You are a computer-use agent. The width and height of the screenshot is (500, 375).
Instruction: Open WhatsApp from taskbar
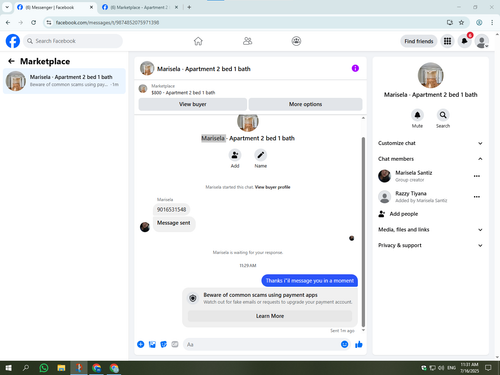(x=44, y=368)
